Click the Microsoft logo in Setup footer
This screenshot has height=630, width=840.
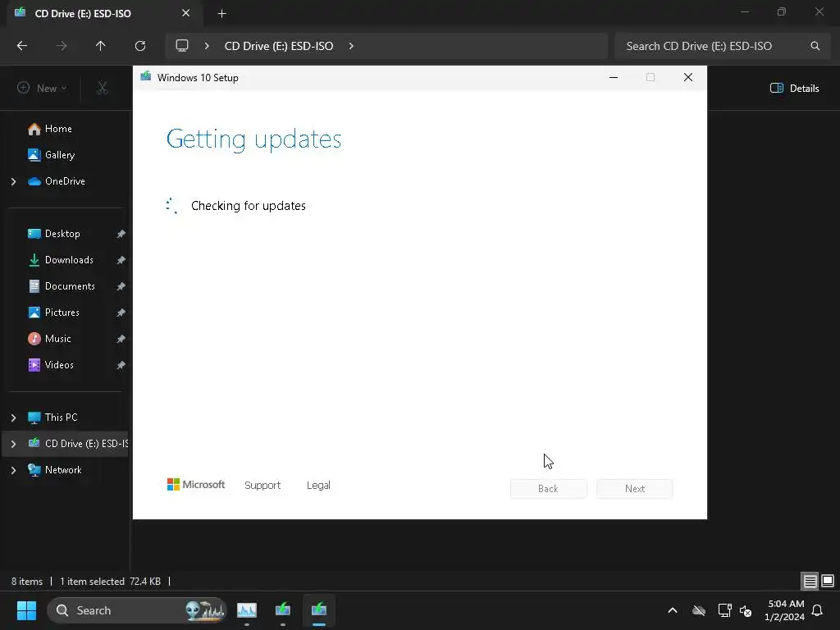[196, 484]
